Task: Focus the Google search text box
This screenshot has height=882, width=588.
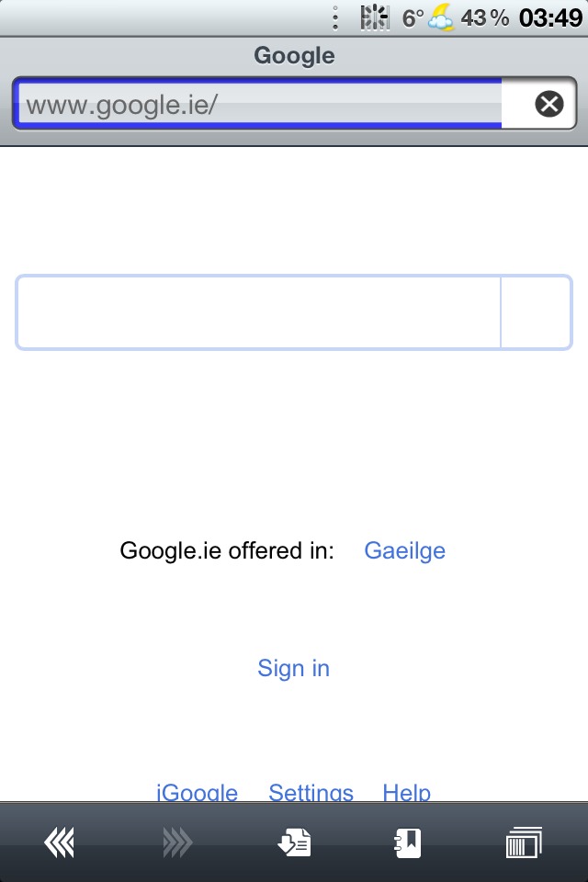Action: [x=259, y=312]
